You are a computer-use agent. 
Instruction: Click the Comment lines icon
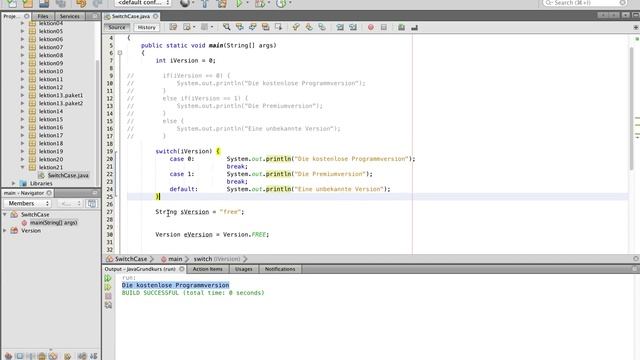[x=401, y=27]
